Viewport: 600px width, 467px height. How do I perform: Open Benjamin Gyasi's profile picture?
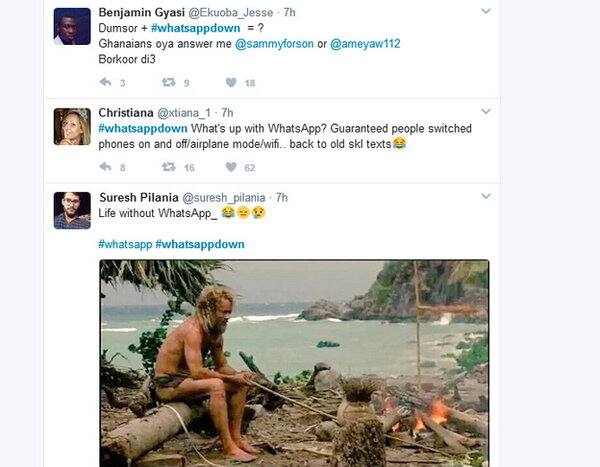[x=72, y=26]
